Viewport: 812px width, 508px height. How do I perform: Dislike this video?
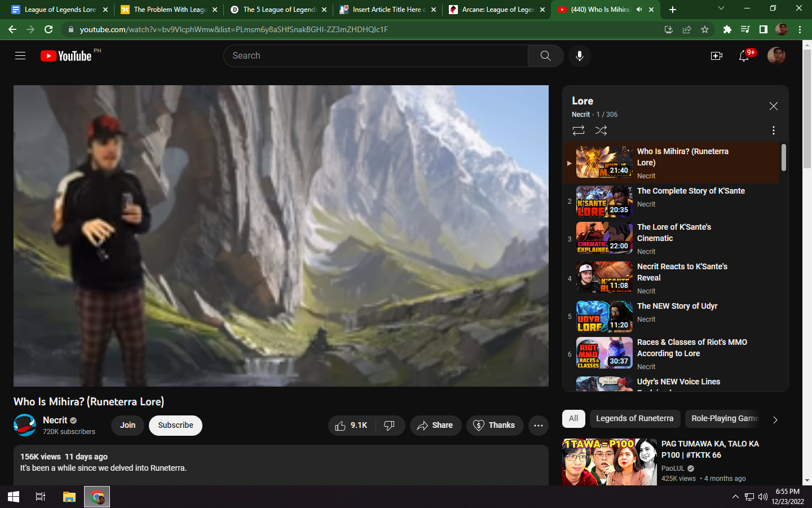point(390,426)
